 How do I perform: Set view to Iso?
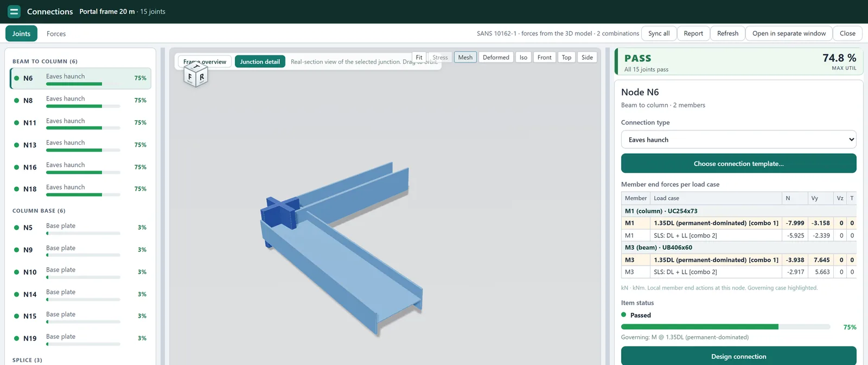tap(524, 58)
